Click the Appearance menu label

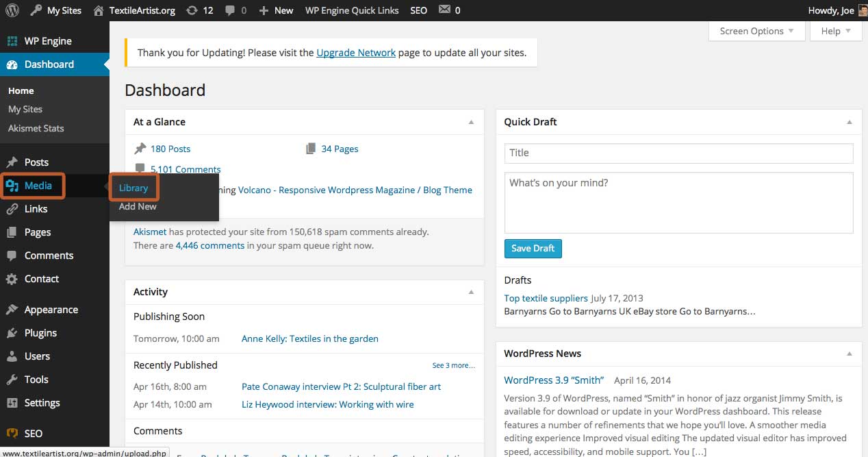(51, 310)
